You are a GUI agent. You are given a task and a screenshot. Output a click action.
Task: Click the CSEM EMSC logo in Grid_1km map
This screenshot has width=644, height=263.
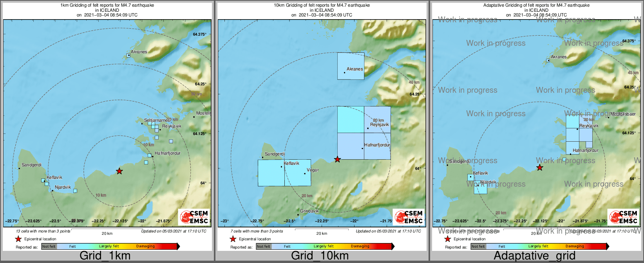pos(194,217)
